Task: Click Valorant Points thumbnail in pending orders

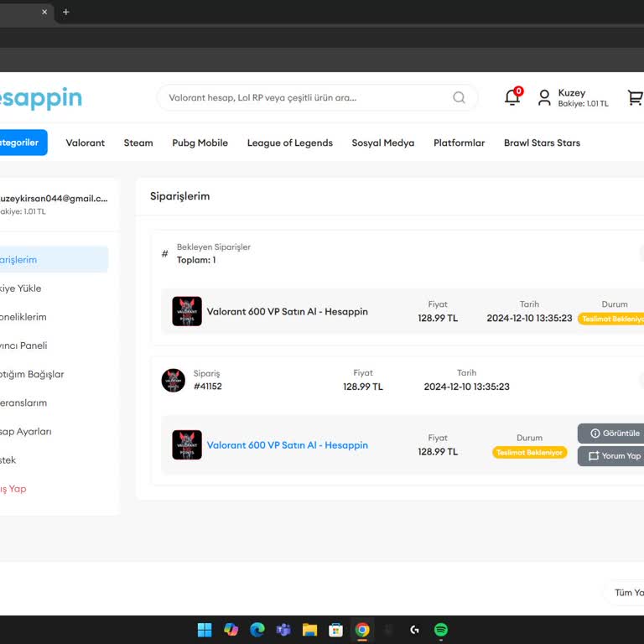Action: tap(187, 311)
